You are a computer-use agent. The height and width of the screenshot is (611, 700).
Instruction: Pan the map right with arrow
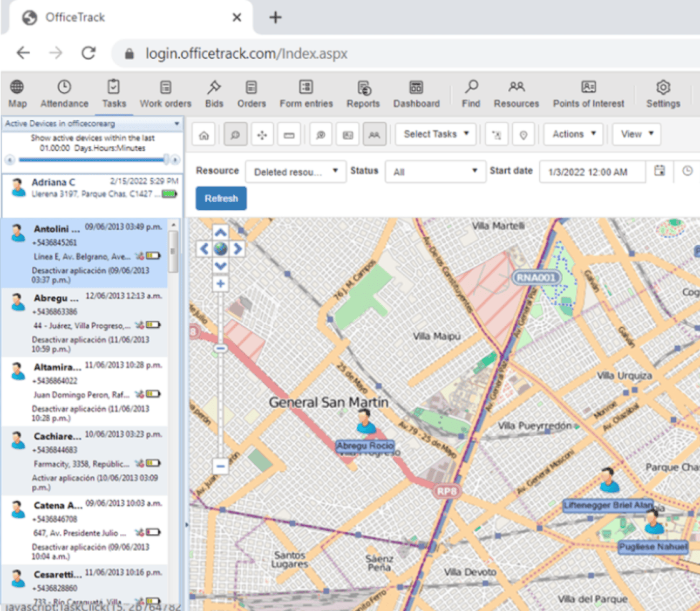(x=237, y=249)
